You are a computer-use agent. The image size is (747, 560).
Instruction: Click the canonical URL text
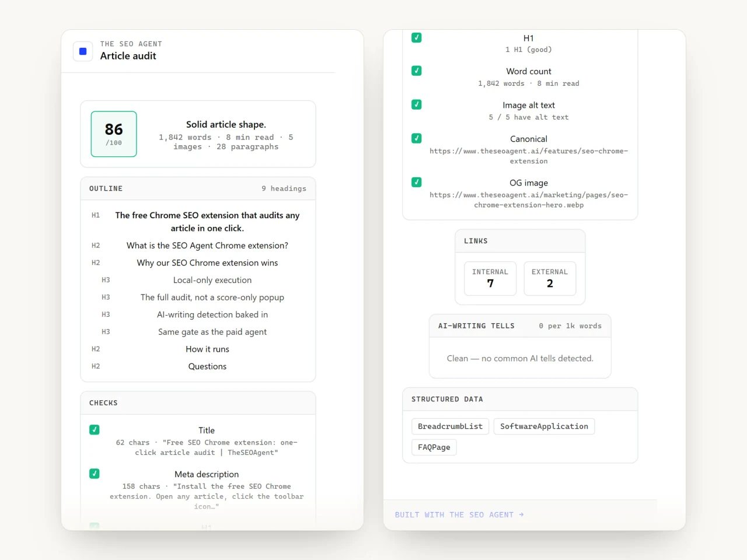click(529, 156)
